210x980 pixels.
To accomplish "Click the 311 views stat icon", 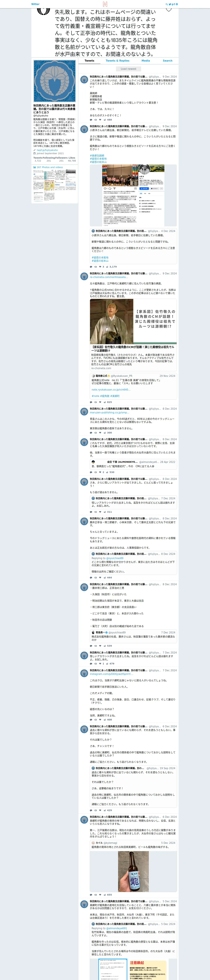I will coord(105,512).
